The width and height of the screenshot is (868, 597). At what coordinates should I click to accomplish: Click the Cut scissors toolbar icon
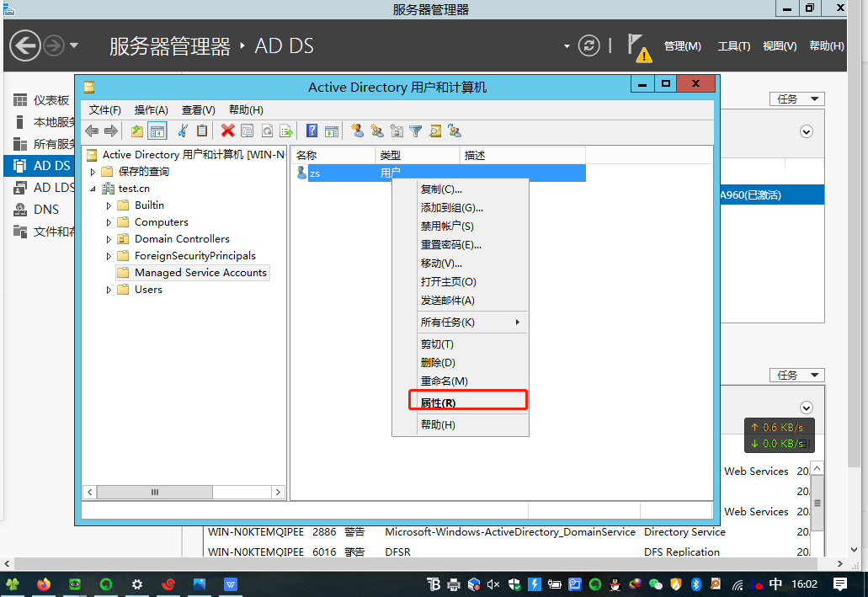pyautogui.click(x=183, y=131)
